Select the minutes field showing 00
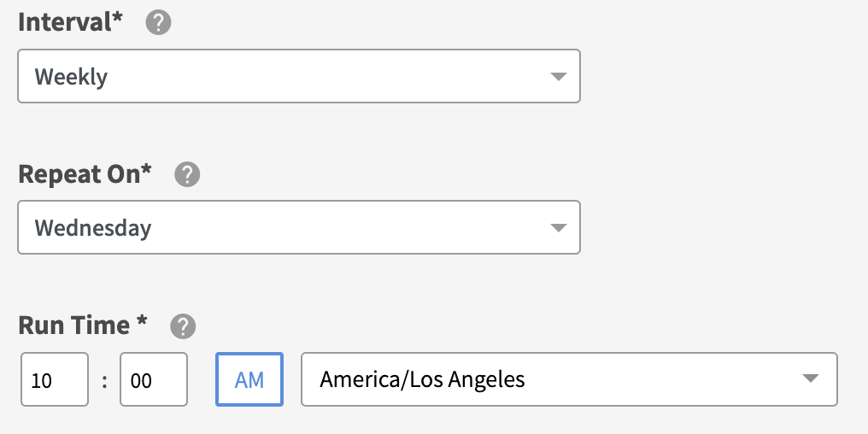The width and height of the screenshot is (868, 434). pos(154,380)
